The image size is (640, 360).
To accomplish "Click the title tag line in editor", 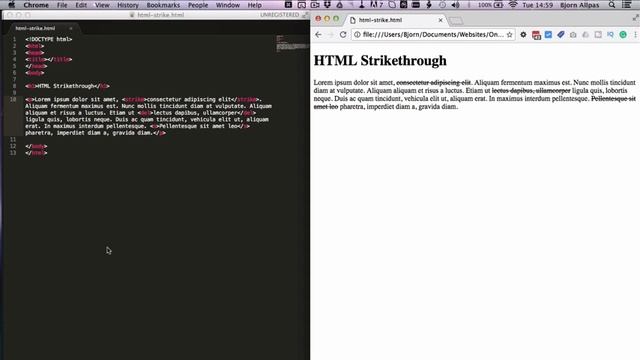I will pyautogui.click(x=49, y=59).
